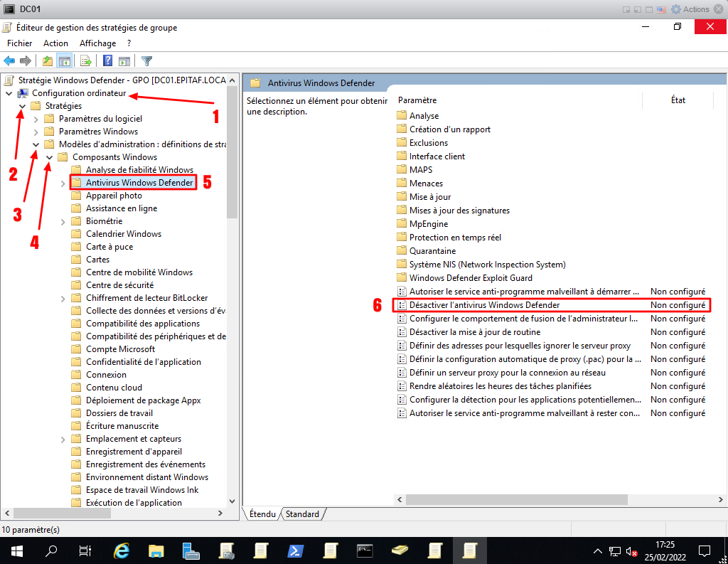Click the tree pane vertical scrollbar
This screenshot has width=728, height=564.
pos(232,284)
